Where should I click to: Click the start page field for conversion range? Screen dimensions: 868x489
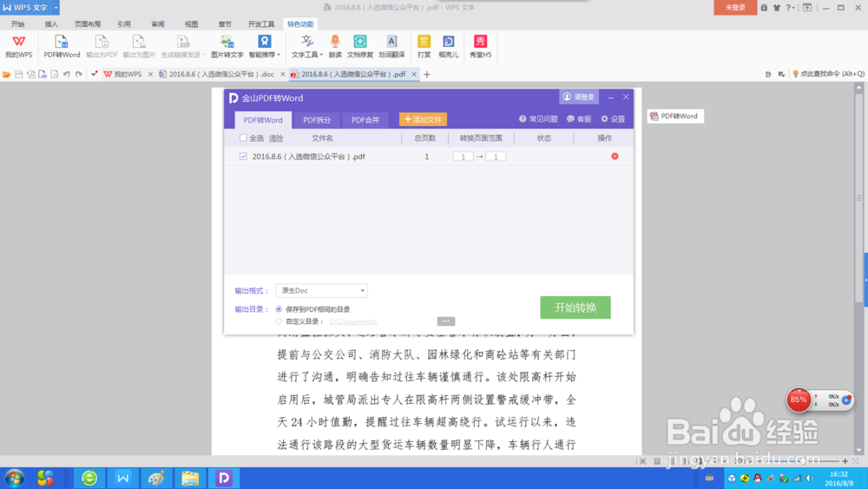tap(463, 156)
